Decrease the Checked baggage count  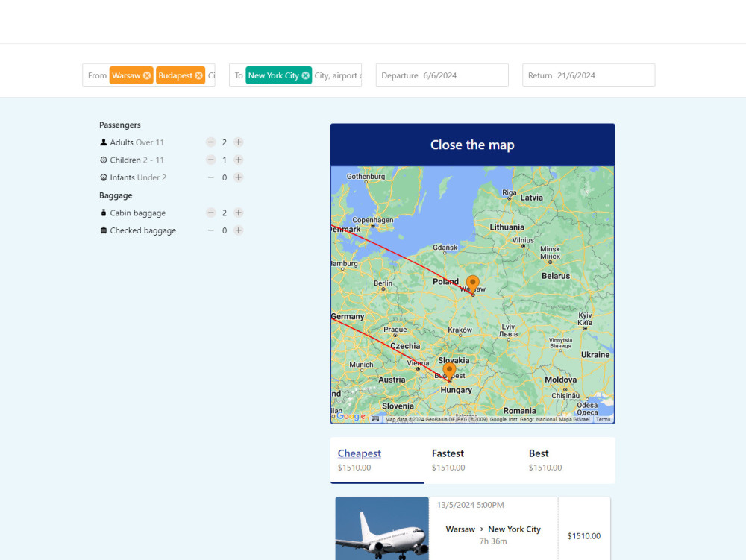(211, 230)
